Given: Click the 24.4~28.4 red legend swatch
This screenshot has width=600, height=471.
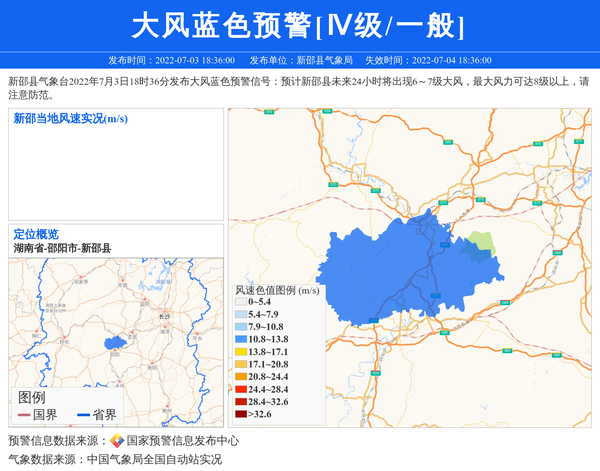Looking at the screenshot, I should pyautogui.click(x=240, y=389).
